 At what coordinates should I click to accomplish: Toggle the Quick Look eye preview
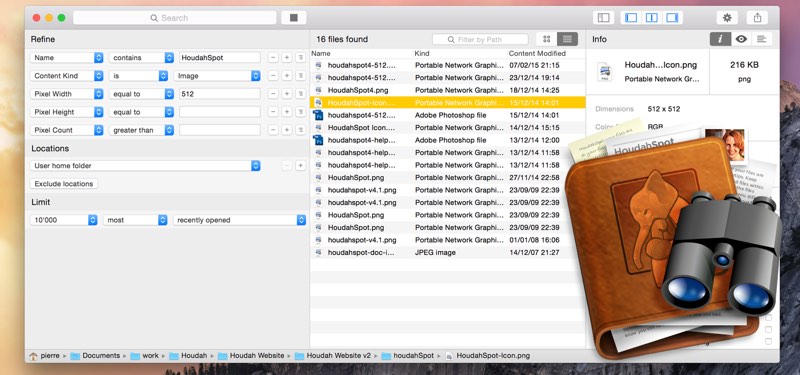[741, 39]
